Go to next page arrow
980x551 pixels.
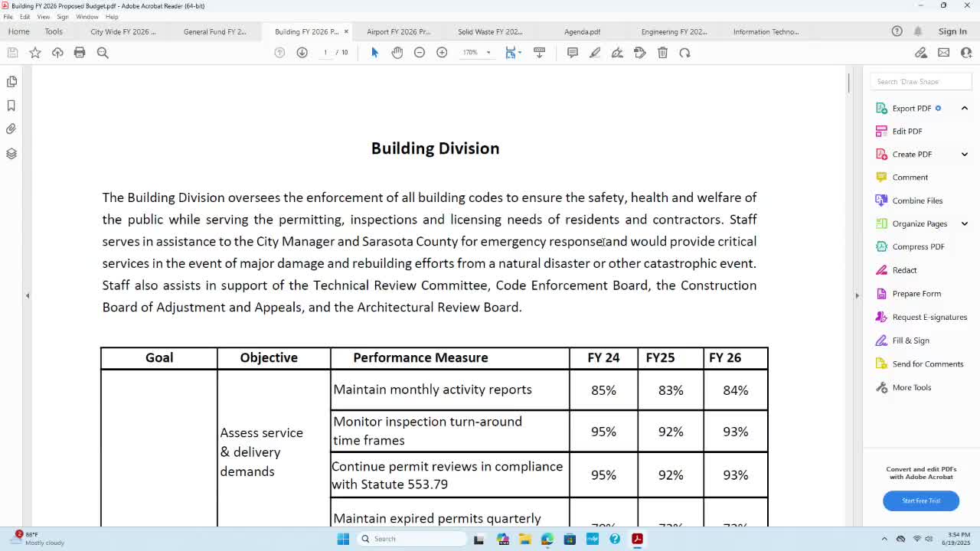click(302, 53)
